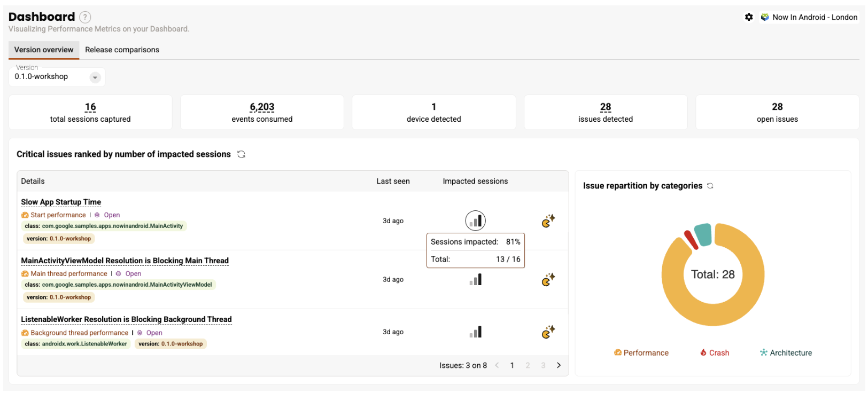Image resolution: width=868 pixels, height=393 pixels.
Task: Refresh the critical issues list
Action: point(242,154)
